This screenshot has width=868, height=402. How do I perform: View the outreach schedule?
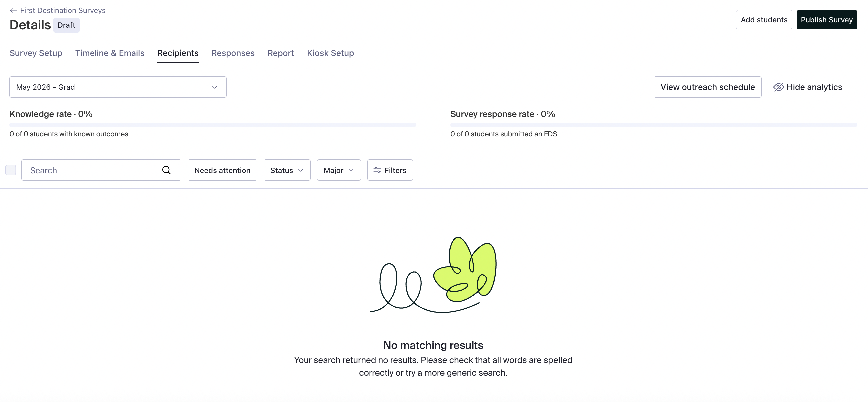[707, 87]
